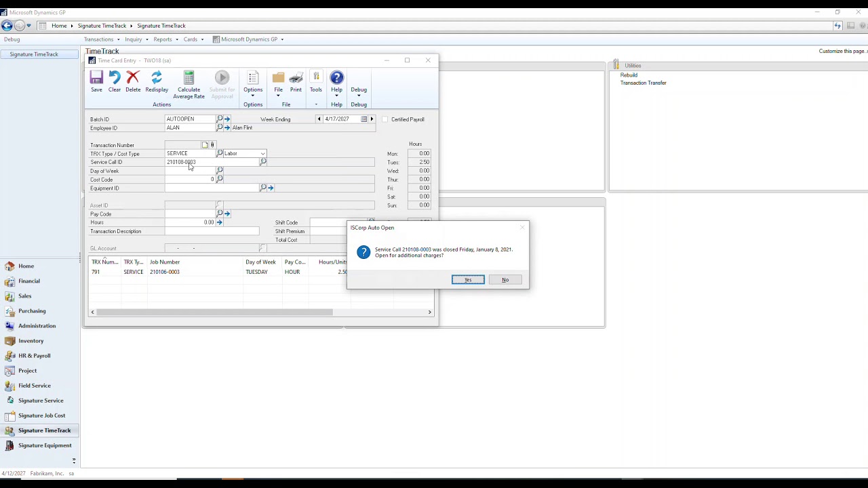Open the File folder dropdown
868x488 pixels.
[x=278, y=82]
